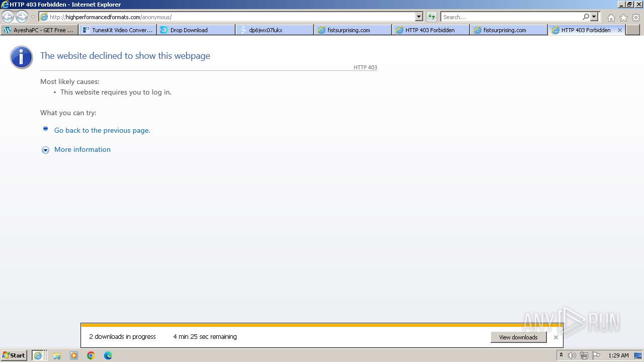Open a new blank tab
Viewport: 644px width, 362px height.
click(632, 30)
